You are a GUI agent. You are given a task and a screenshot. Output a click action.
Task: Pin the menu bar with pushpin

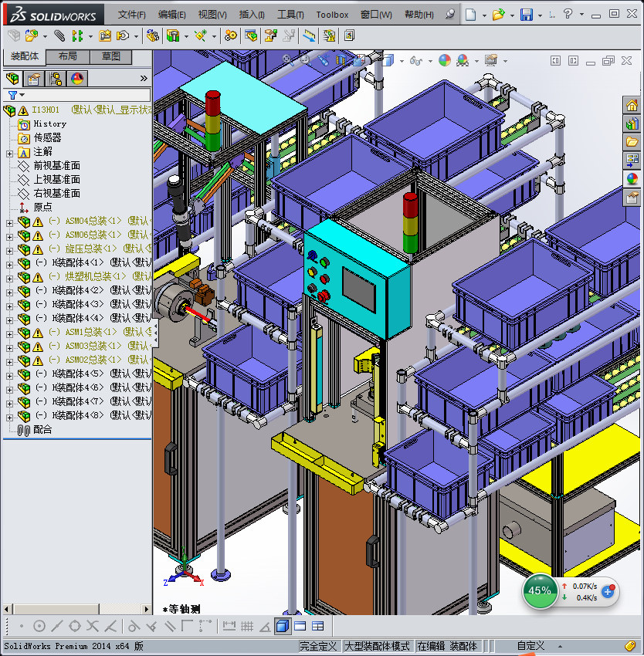pyautogui.click(x=450, y=15)
